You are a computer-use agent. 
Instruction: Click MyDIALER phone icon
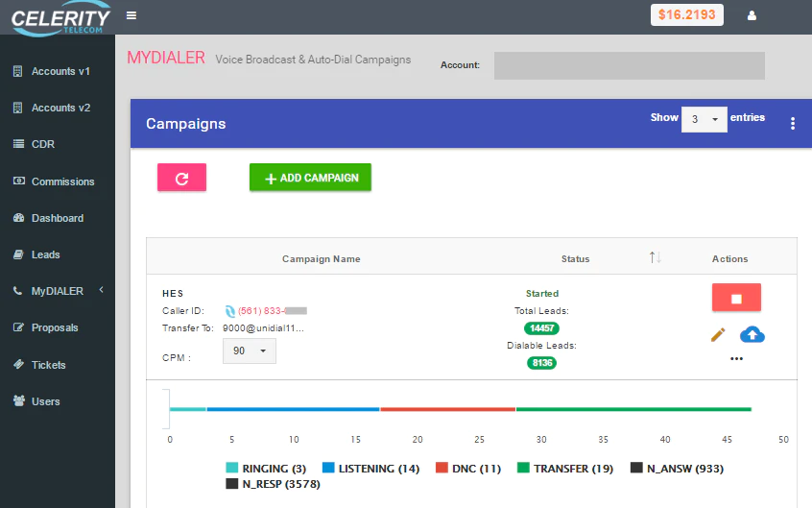pos(17,291)
